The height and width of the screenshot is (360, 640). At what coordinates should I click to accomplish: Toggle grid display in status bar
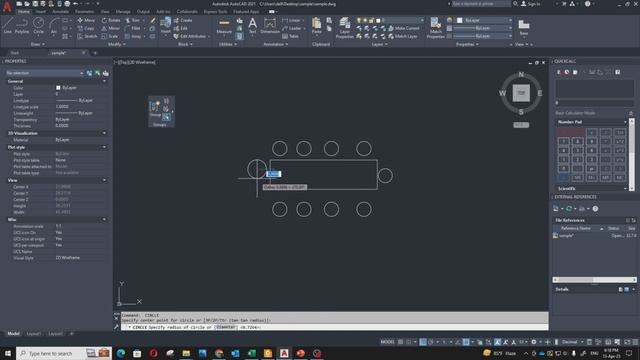tap(401, 342)
